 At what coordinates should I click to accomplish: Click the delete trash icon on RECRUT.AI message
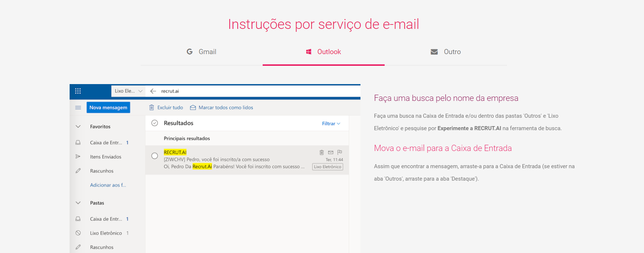(322, 152)
